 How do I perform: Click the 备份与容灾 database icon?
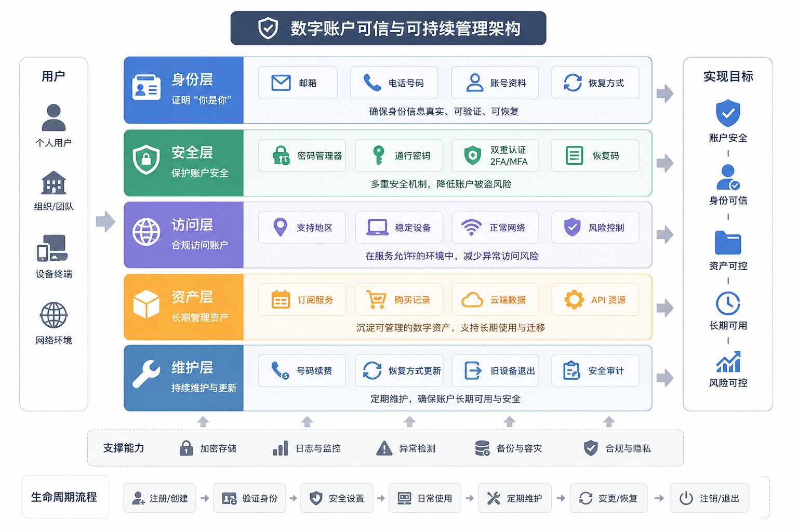tap(482, 448)
